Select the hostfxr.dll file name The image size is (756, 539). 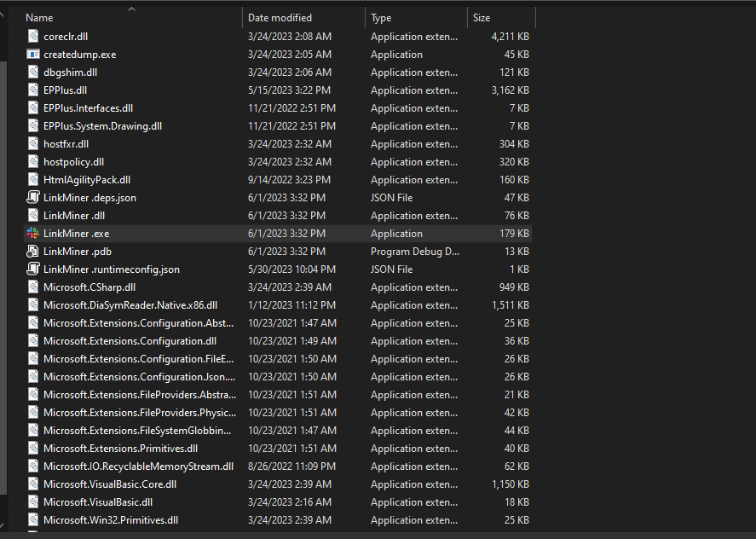(66, 143)
